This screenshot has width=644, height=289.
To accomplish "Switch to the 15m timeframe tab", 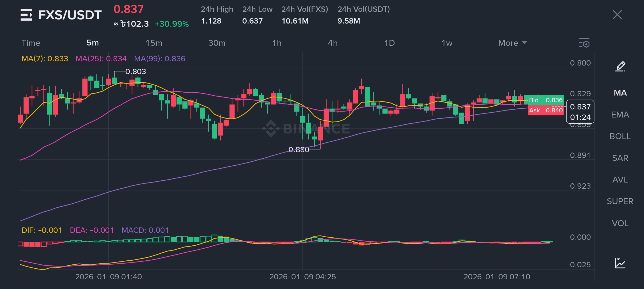I will click(x=154, y=43).
